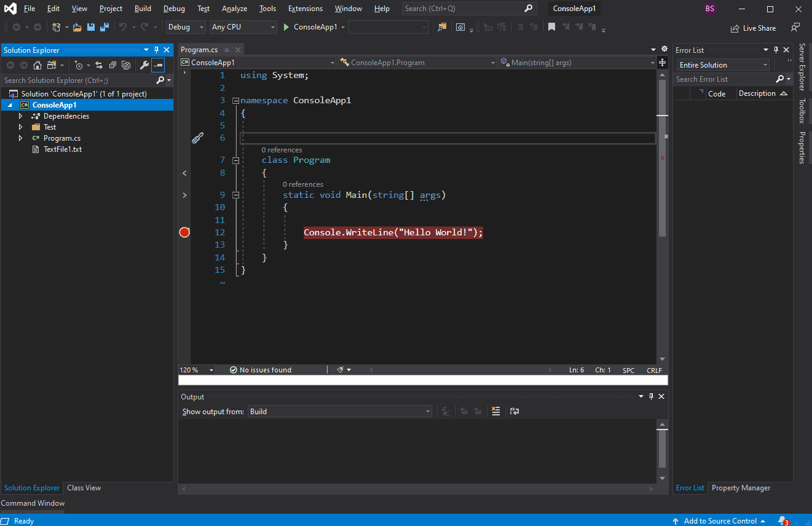Image resolution: width=812 pixels, height=526 pixels.
Task: Click the Open File folder icon
Action: click(x=77, y=27)
